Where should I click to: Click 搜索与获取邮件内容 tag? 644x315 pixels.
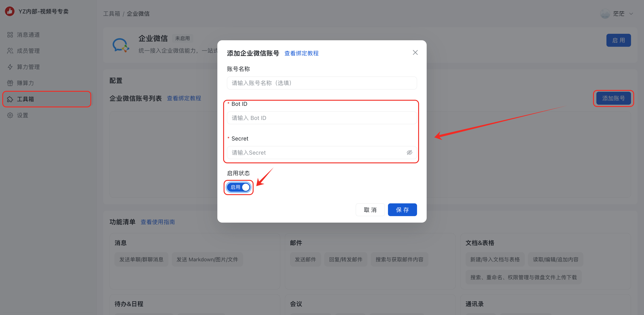pyautogui.click(x=399, y=260)
